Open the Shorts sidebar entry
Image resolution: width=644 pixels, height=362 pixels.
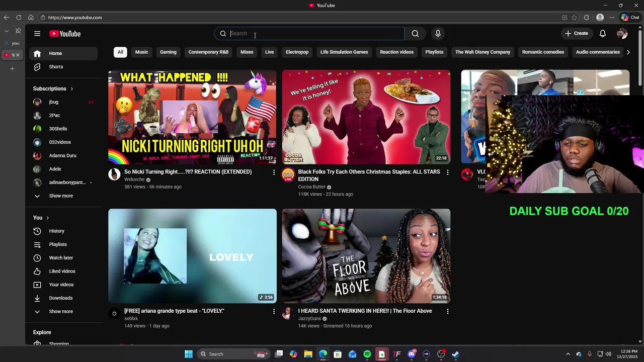tap(63, 67)
